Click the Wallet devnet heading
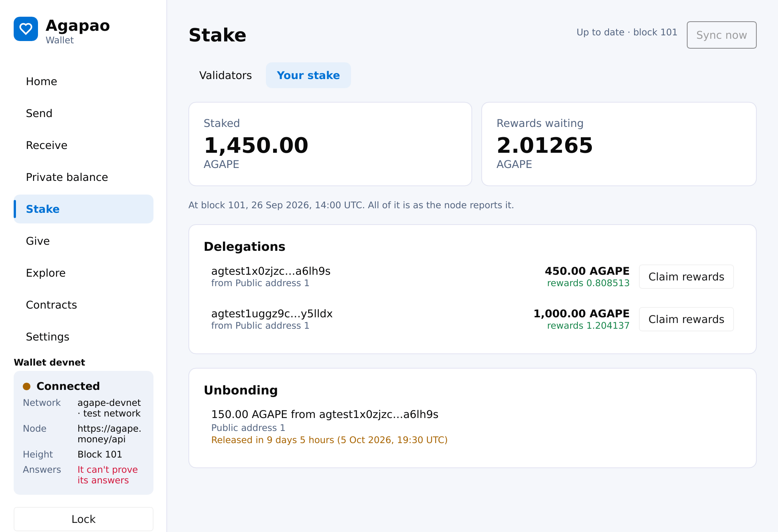The height and width of the screenshot is (532, 778). [49, 363]
